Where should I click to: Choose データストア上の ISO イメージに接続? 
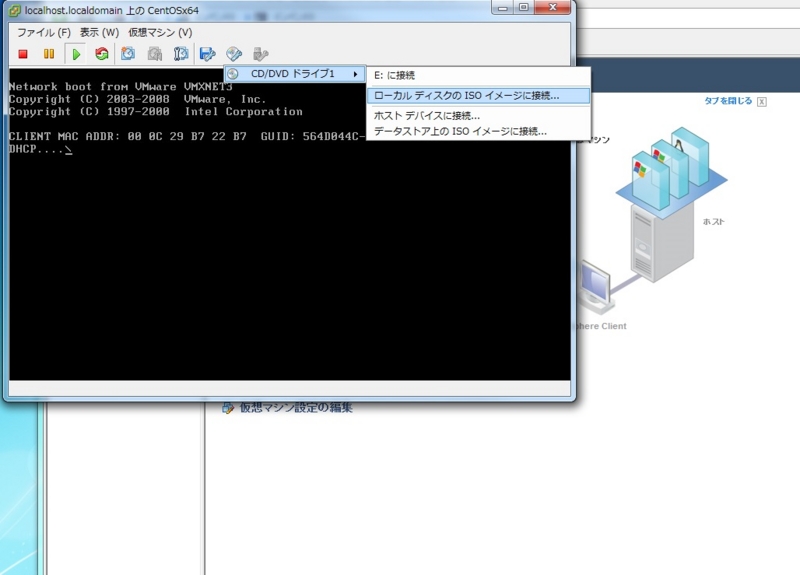tap(479, 131)
